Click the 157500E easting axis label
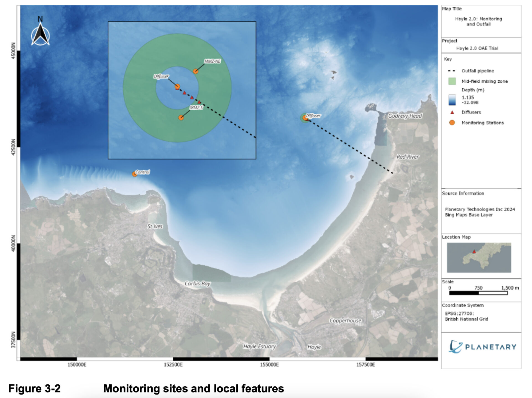532x398 pixels. click(x=365, y=365)
